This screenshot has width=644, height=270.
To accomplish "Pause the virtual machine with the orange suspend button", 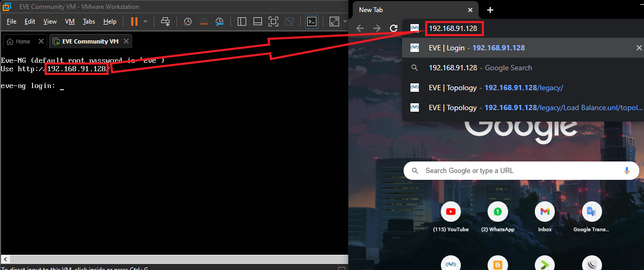I will pos(134,21).
